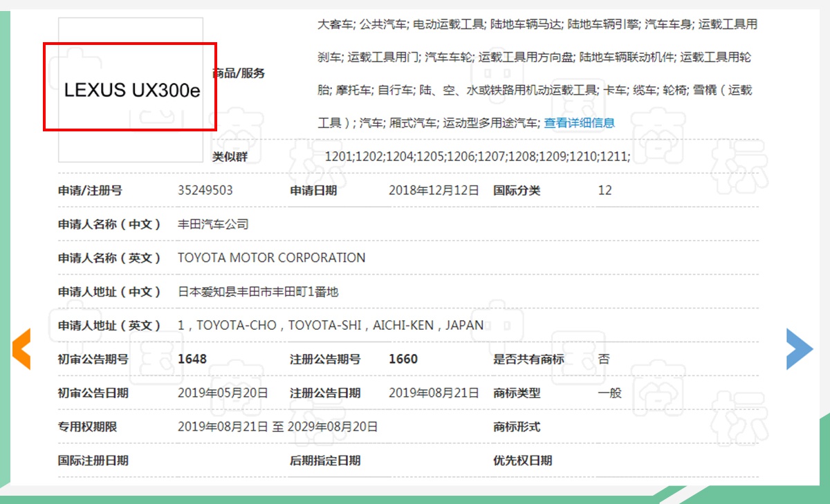Click the 申请人地址（英文） label

(109, 325)
